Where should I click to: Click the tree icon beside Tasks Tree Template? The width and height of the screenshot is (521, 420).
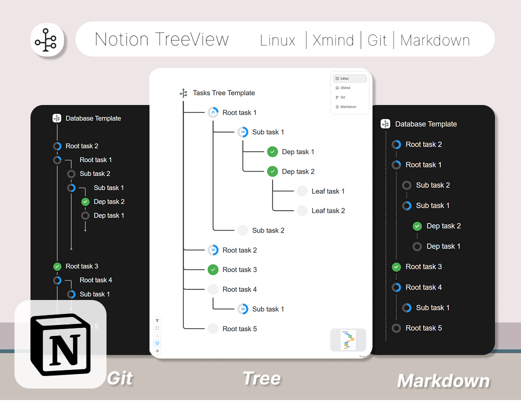pyautogui.click(x=183, y=93)
